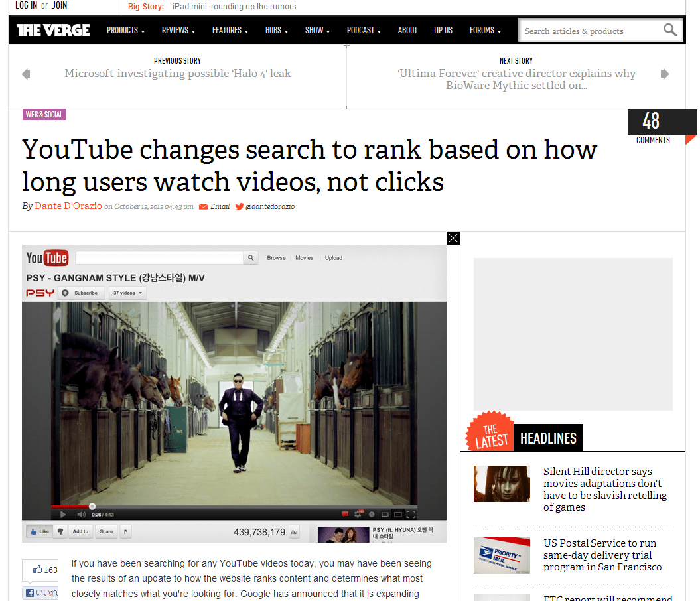700x601 pixels.
Task: Click the Facebook like button below the counter
Action: pyautogui.click(x=41, y=593)
